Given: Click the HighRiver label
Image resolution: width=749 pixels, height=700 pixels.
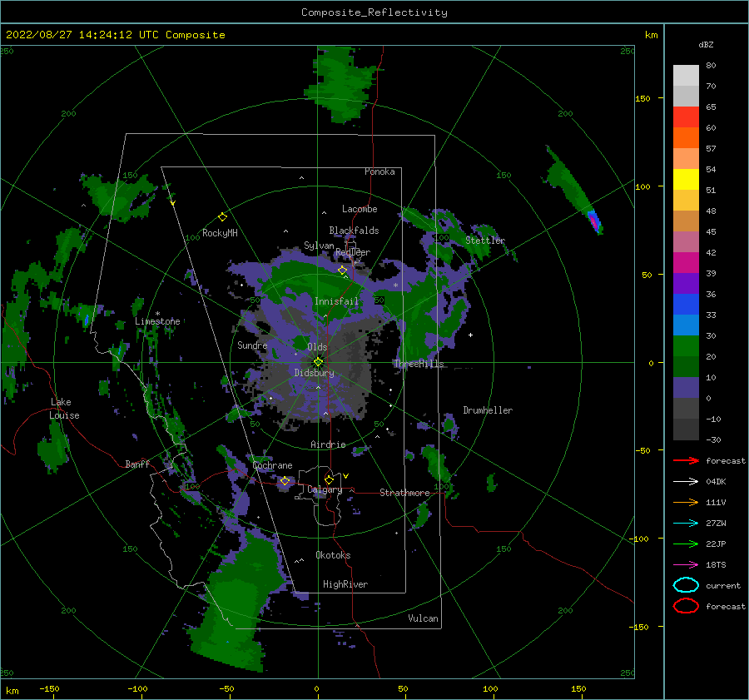Looking at the screenshot, I should click(345, 584).
